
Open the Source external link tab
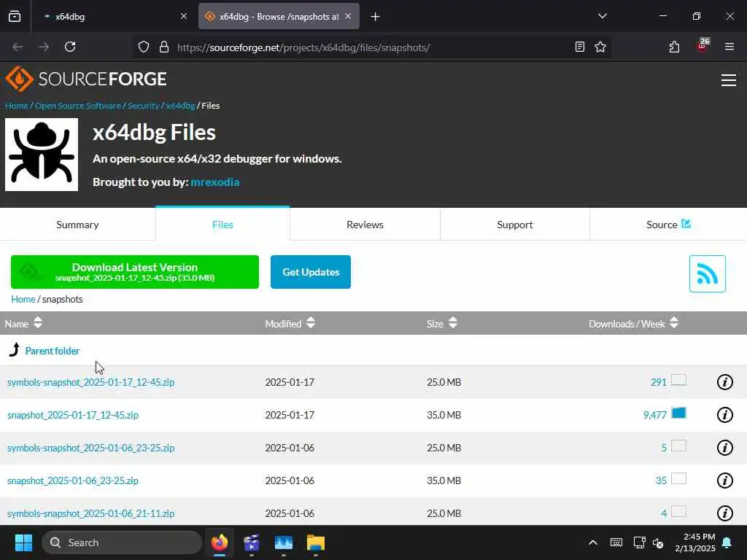[x=668, y=225]
